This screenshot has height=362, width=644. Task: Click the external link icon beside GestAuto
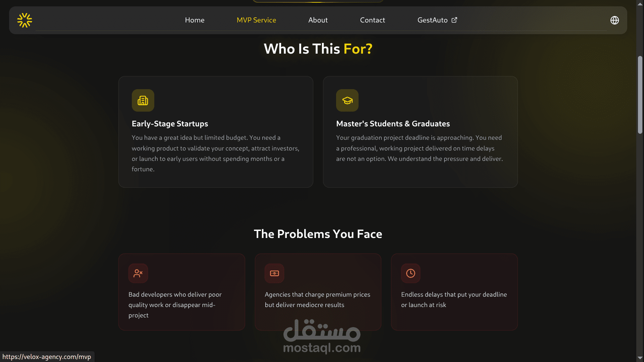[454, 20]
